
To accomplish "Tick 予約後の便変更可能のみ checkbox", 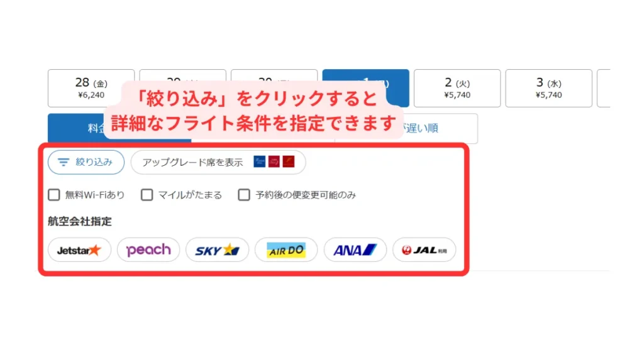I will [244, 195].
